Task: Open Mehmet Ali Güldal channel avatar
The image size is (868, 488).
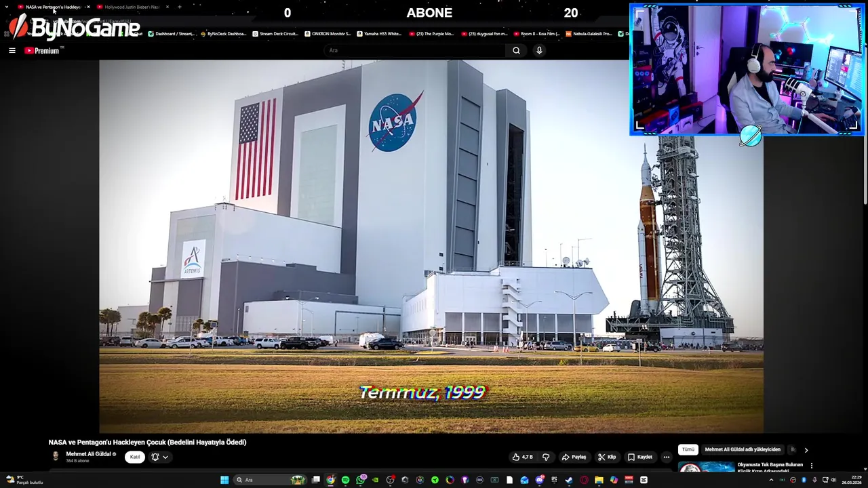Action: 56,457
